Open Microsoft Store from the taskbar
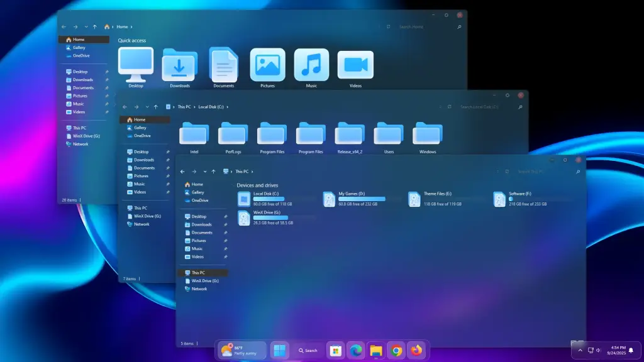Viewport: 644px width, 362px height. click(x=336, y=350)
